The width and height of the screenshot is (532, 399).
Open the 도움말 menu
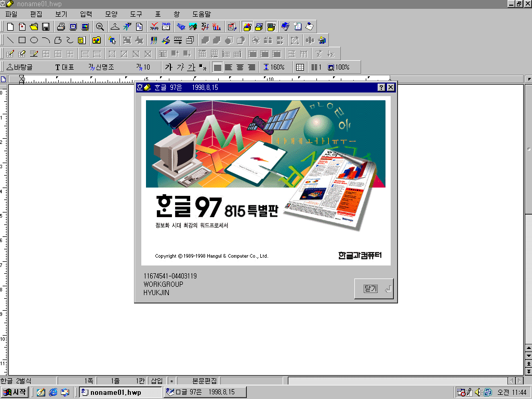[202, 14]
